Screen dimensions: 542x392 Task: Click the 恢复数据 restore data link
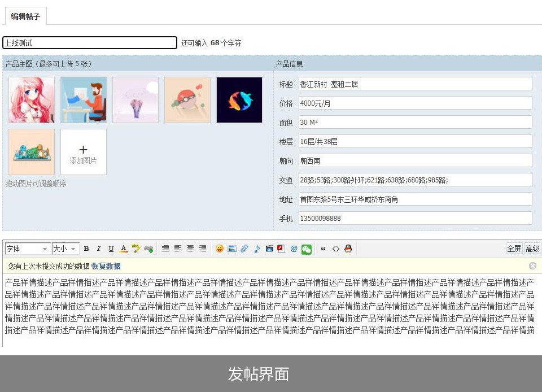pos(106,266)
